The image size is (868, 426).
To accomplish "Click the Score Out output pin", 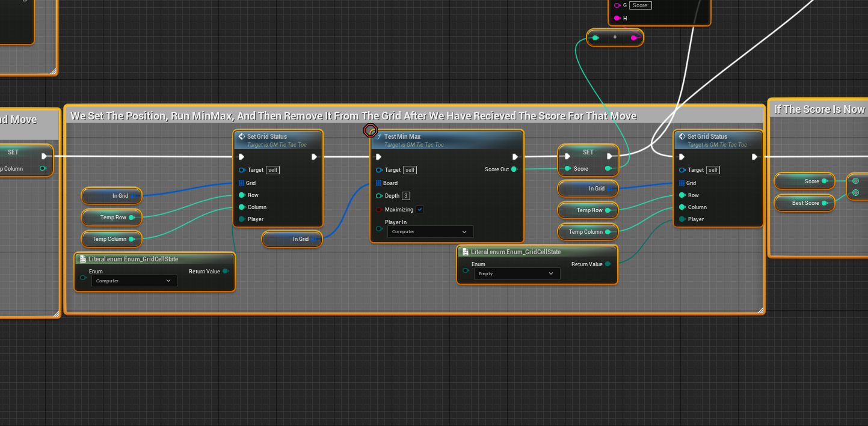I will point(515,169).
